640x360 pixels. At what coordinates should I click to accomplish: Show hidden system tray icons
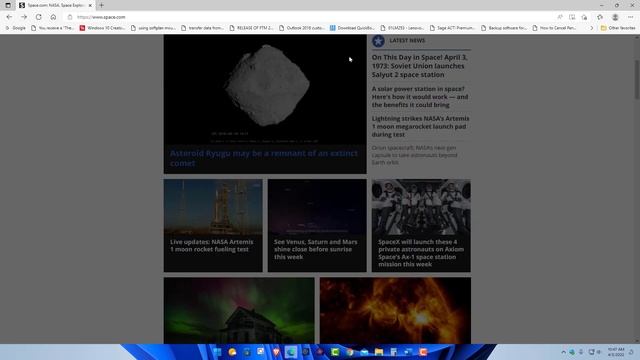click(563, 352)
